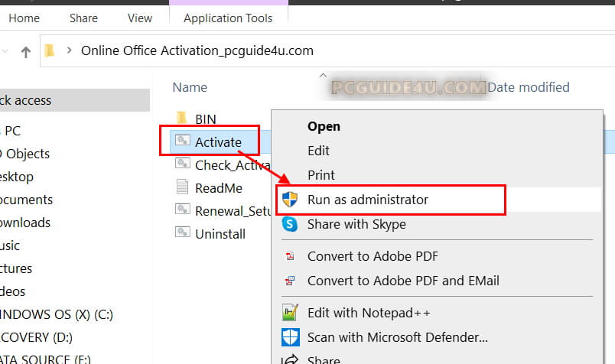The image size is (615, 364).
Task: Sort by Date modified column header
Action: (x=528, y=87)
